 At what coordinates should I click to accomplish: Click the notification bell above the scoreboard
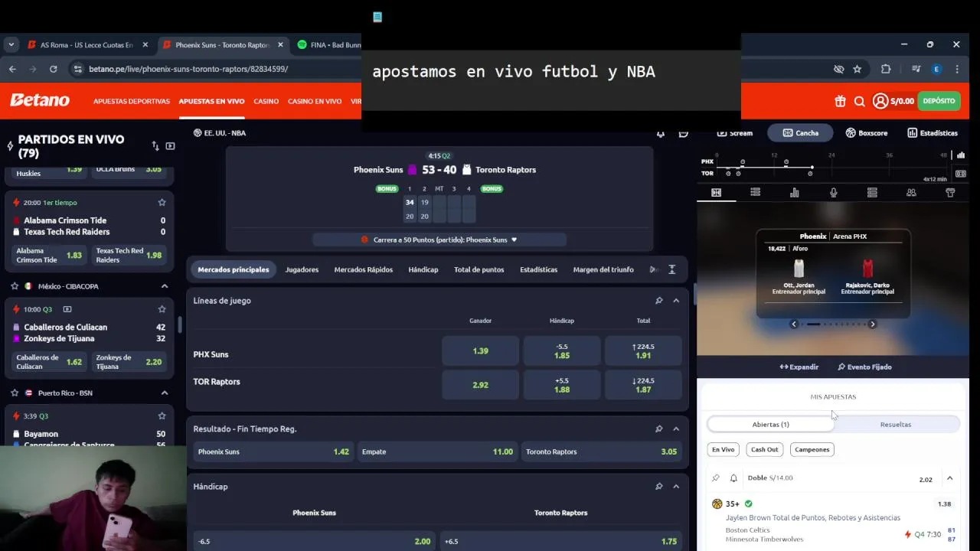pyautogui.click(x=661, y=133)
